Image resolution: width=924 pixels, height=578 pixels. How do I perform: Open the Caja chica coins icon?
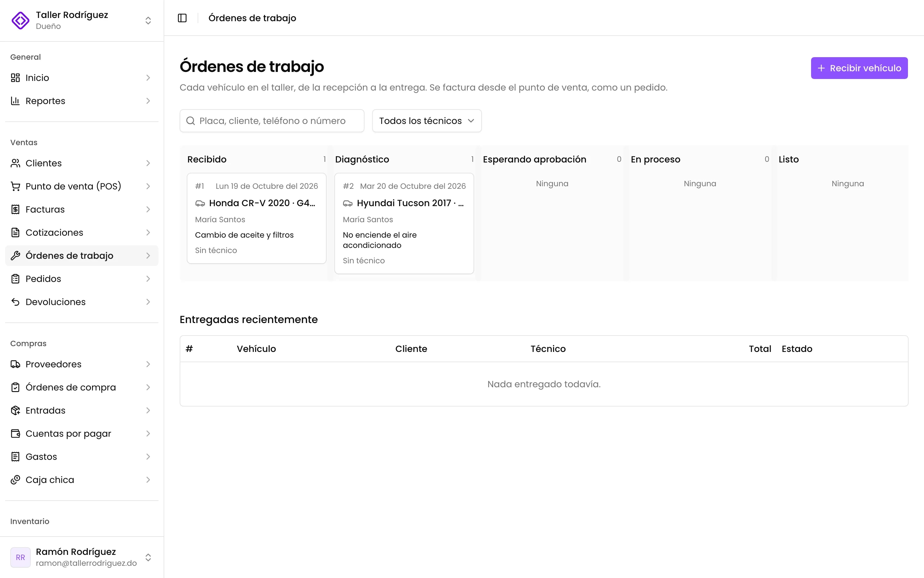(x=15, y=480)
